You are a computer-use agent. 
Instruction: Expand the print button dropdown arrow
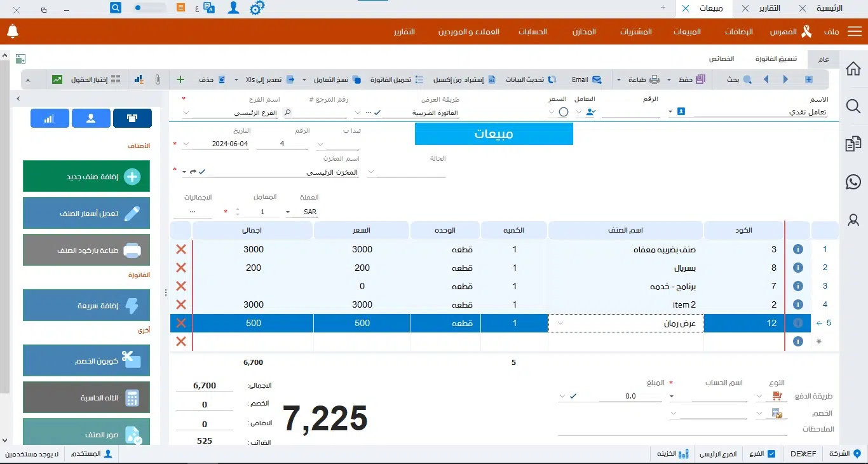tap(619, 79)
